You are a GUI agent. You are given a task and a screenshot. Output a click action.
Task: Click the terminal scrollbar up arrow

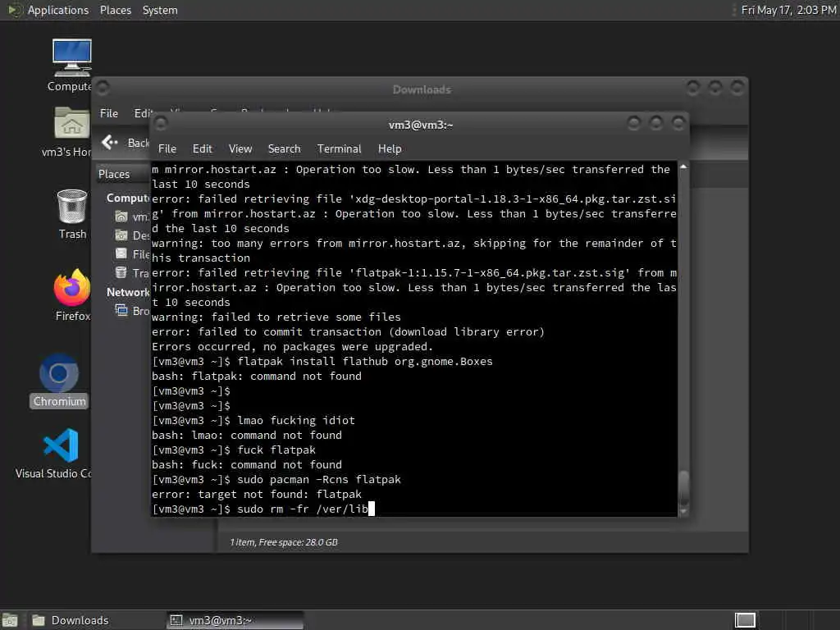[x=683, y=167]
